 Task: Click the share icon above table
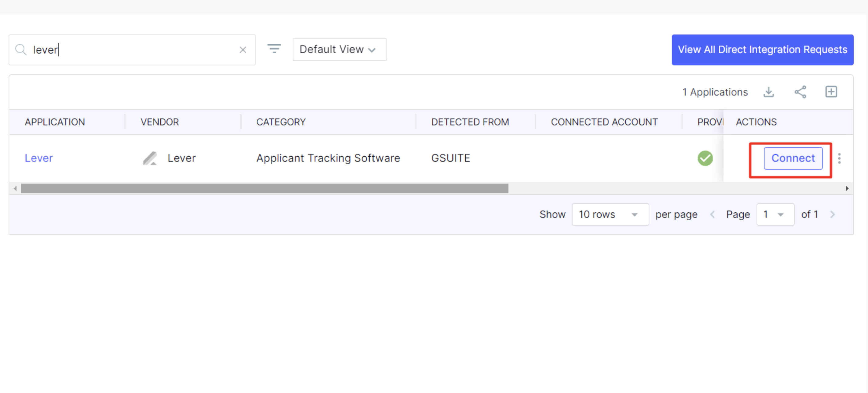click(x=800, y=92)
